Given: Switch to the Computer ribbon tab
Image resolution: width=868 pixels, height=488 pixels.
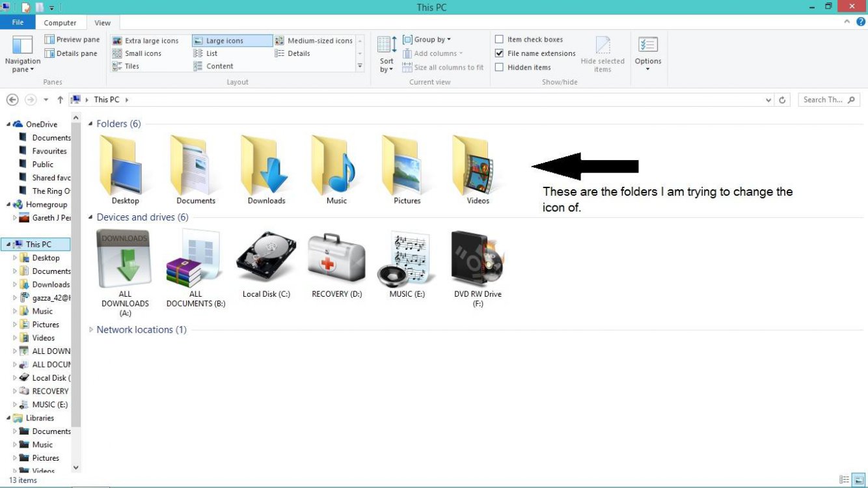Looking at the screenshot, I should tap(61, 22).
